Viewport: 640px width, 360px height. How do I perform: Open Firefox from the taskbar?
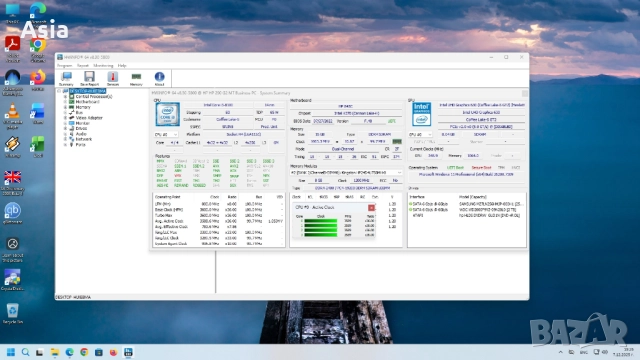tap(113, 352)
